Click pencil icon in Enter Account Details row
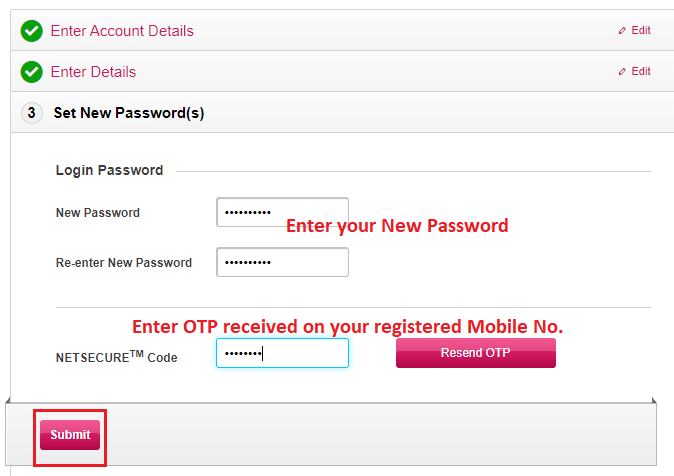Image resolution: width=674 pixels, height=476 pixels. point(622,31)
